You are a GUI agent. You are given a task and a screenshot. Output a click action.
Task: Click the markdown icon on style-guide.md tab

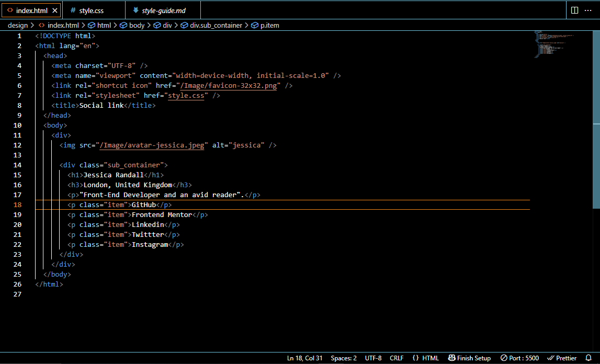[x=135, y=10]
